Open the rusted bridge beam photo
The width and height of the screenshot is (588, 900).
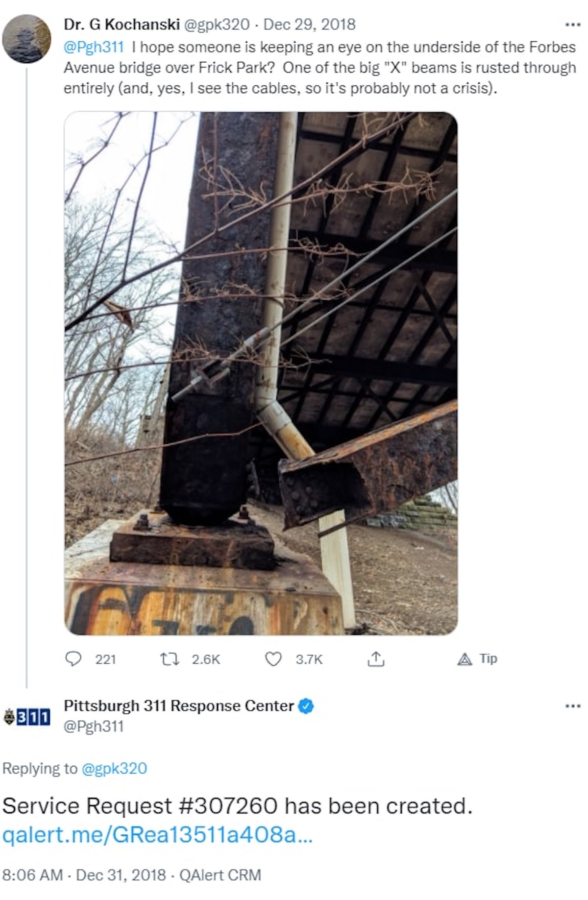tap(261, 373)
